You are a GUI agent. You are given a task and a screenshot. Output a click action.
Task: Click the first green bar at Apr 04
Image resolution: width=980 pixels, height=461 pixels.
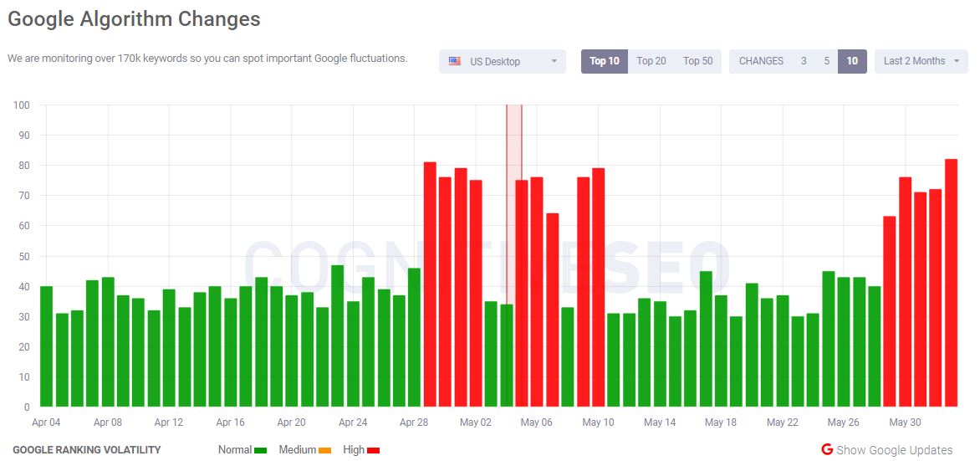click(x=46, y=346)
